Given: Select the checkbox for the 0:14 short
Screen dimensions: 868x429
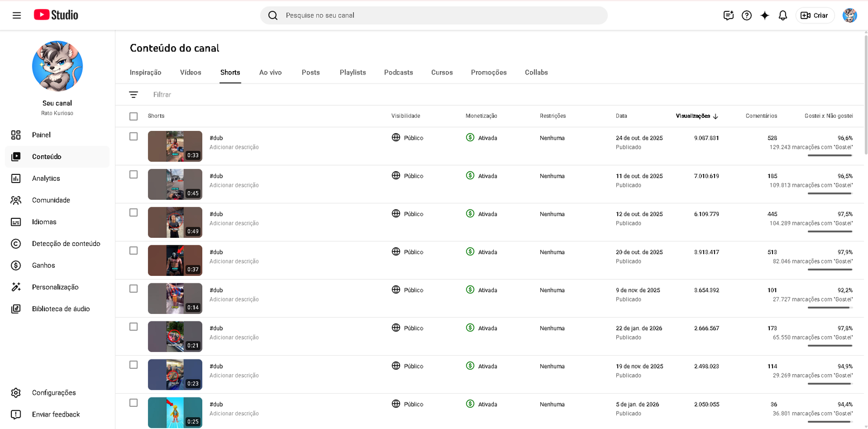Looking at the screenshot, I should pyautogui.click(x=133, y=289).
